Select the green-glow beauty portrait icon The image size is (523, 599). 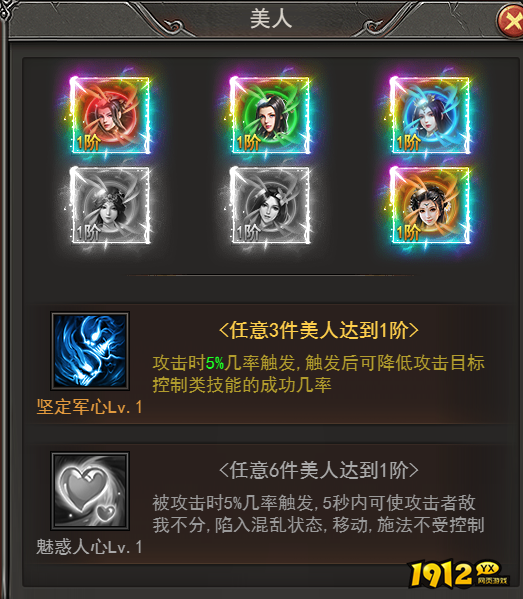click(x=270, y=115)
